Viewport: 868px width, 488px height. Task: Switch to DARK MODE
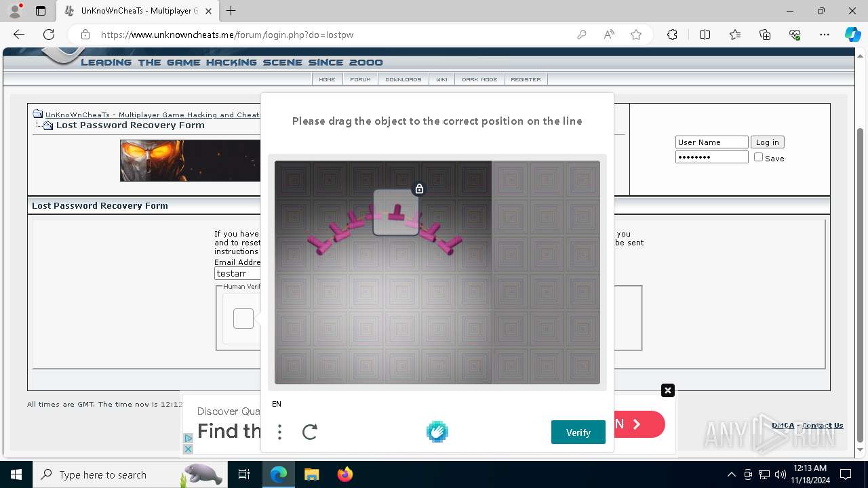coord(479,79)
